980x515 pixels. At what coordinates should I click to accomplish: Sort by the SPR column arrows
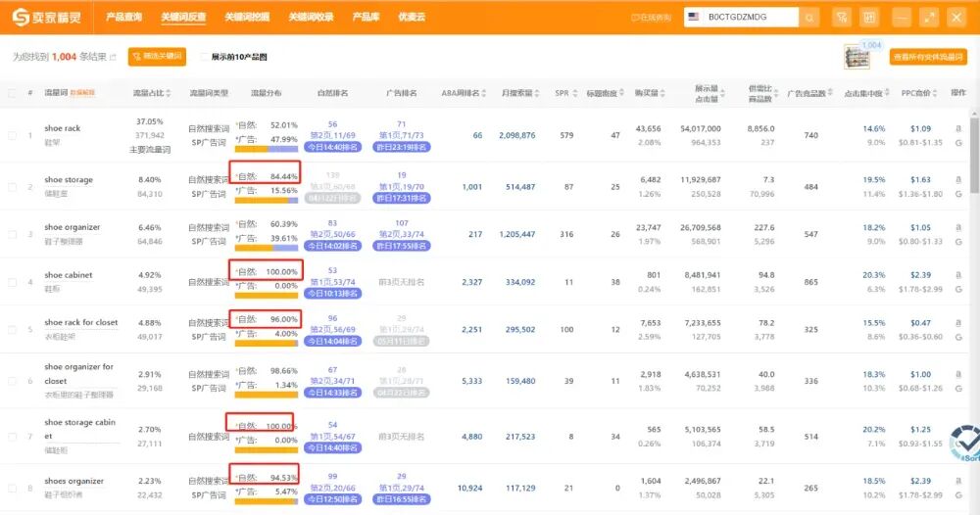tap(575, 93)
